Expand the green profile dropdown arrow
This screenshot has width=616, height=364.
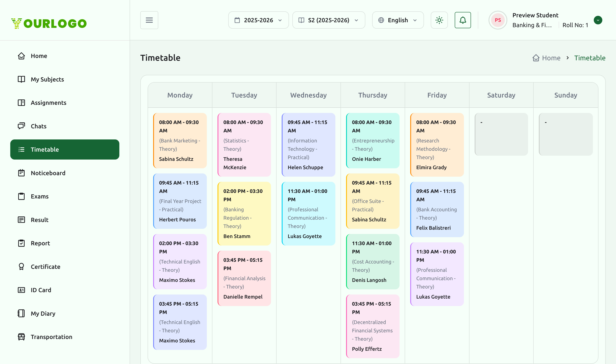[598, 20]
